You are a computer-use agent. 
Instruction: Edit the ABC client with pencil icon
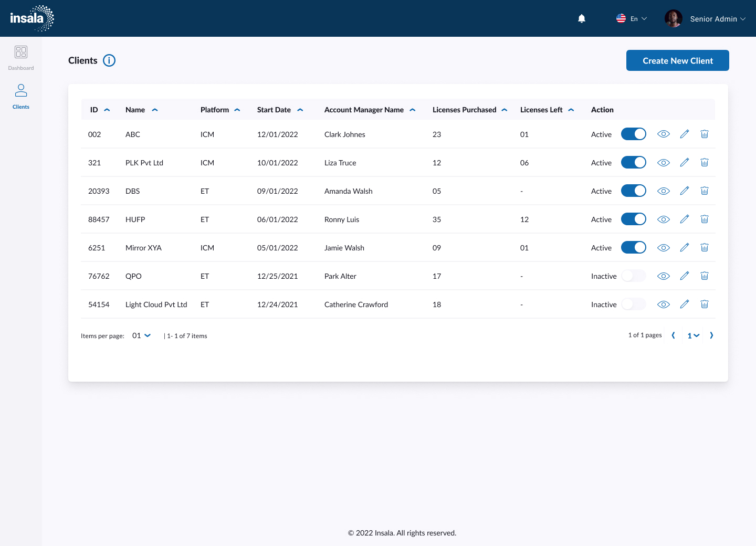tap(684, 134)
